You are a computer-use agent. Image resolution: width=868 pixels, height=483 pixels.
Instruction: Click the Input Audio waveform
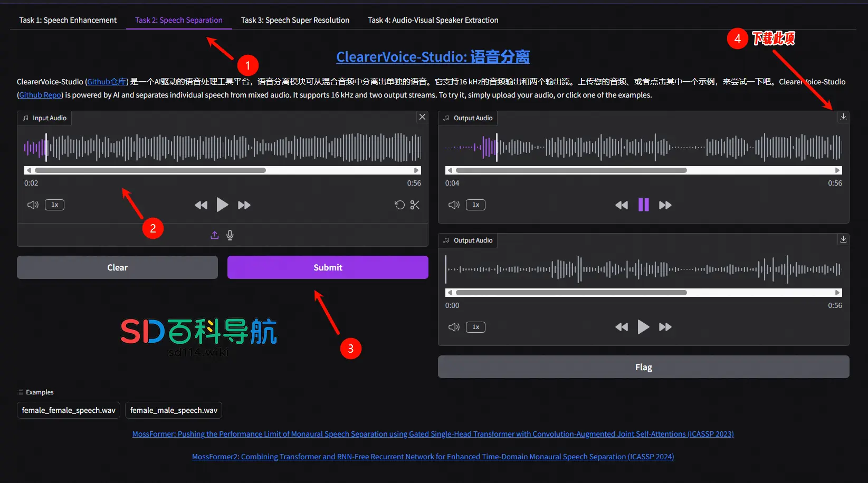[223, 147]
